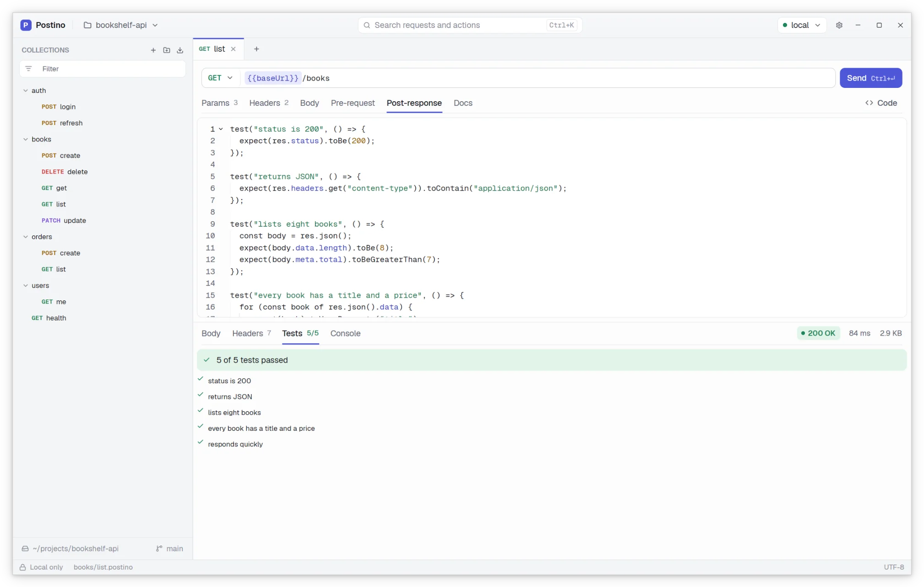Change the GET method dropdown
Image resolution: width=924 pixels, height=587 pixels.
[220, 78]
